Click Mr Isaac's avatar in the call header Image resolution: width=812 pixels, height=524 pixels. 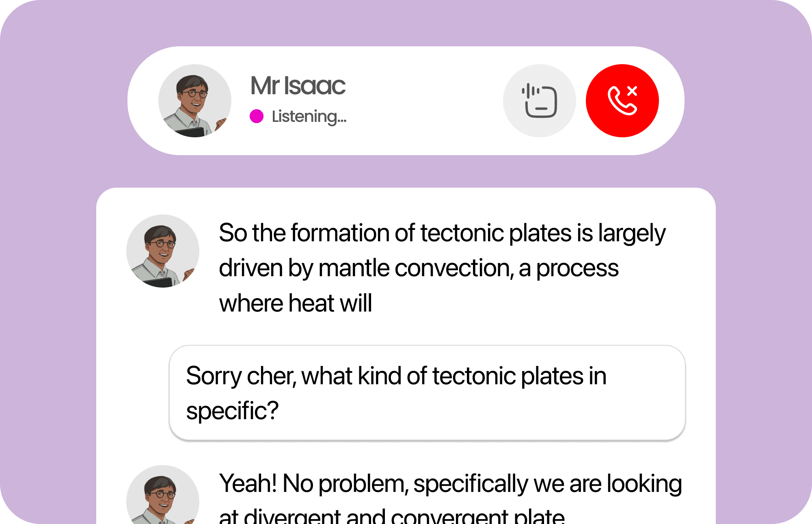pos(194,100)
